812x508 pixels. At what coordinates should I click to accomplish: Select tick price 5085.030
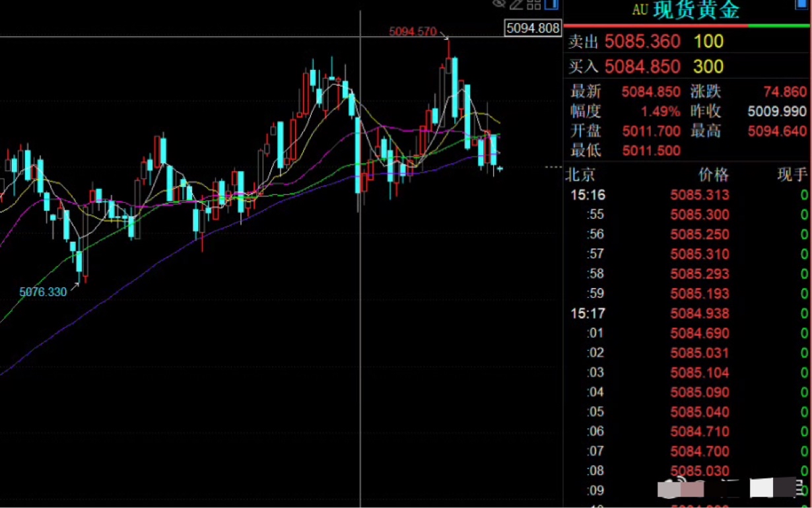click(x=700, y=471)
